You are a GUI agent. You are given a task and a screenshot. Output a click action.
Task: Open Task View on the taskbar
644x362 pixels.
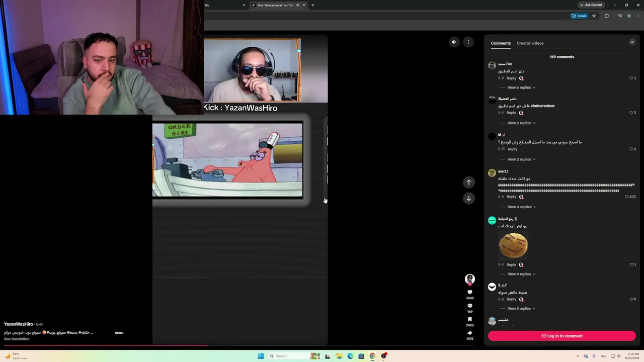[x=328, y=356]
